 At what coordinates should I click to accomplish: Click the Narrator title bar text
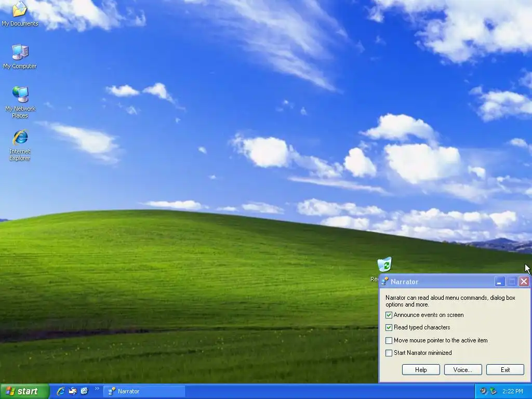(x=404, y=282)
